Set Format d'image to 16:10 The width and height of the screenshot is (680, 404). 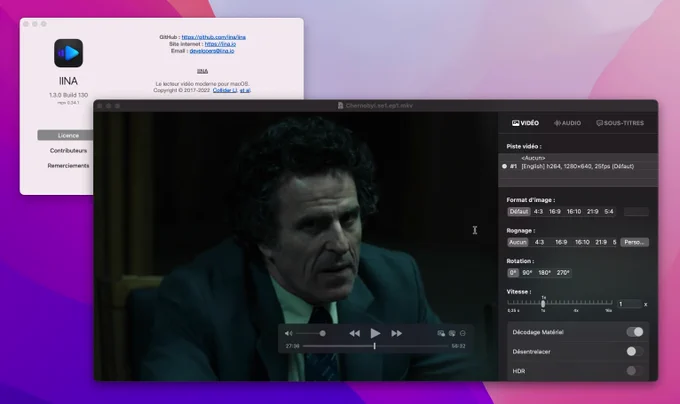pyautogui.click(x=574, y=212)
